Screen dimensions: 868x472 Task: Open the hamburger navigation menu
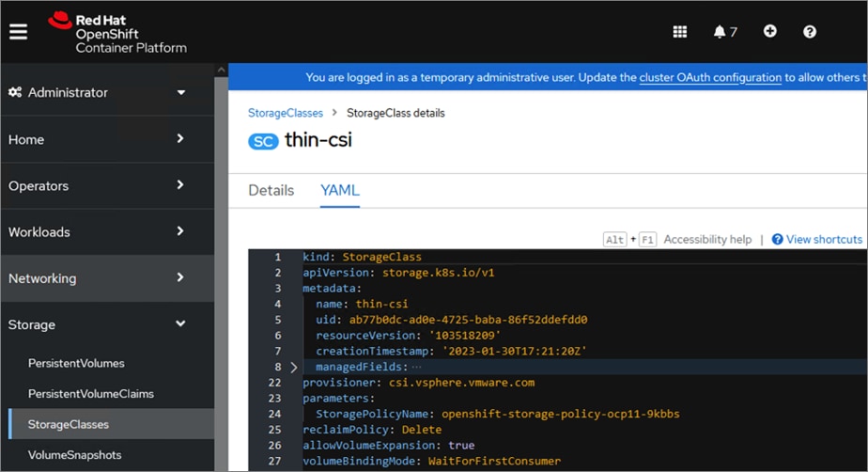pyautogui.click(x=18, y=32)
